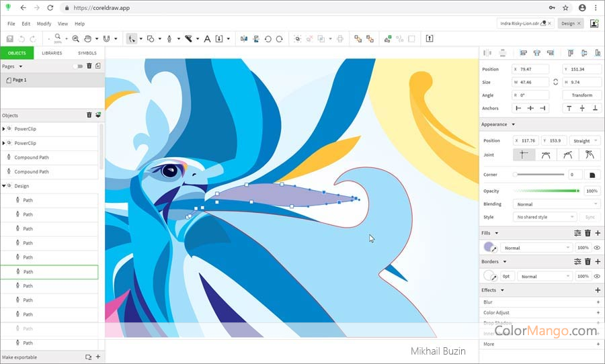This screenshot has height=364, width=605.
Task: Delete the fill using trash icon
Action: [x=588, y=233]
